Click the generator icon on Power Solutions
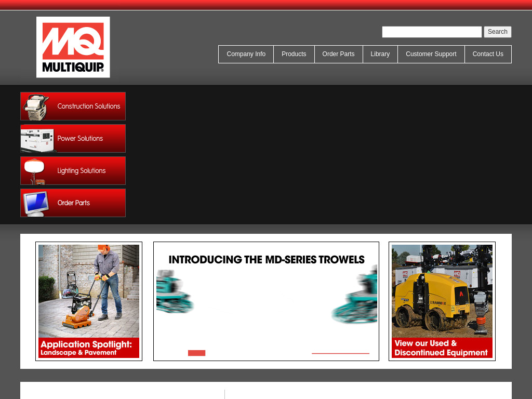 click(37, 140)
